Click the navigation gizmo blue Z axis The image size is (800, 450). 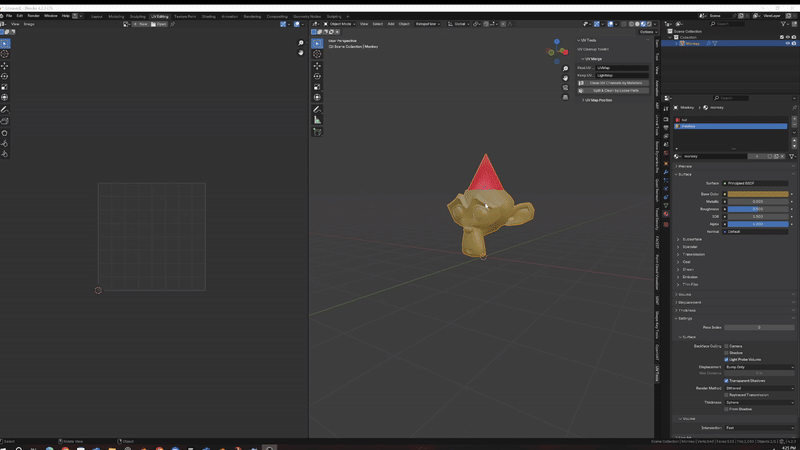pos(557,42)
